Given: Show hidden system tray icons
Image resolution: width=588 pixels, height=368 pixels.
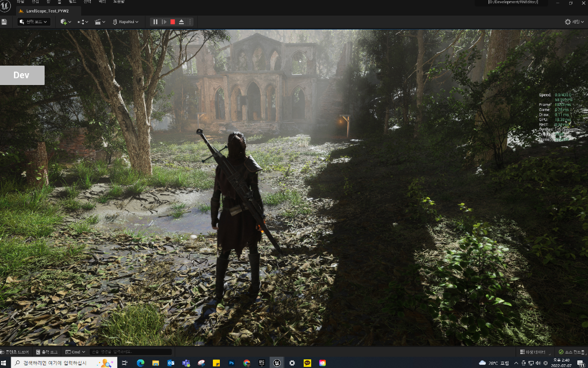Looking at the screenshot, I should [517, 363].
